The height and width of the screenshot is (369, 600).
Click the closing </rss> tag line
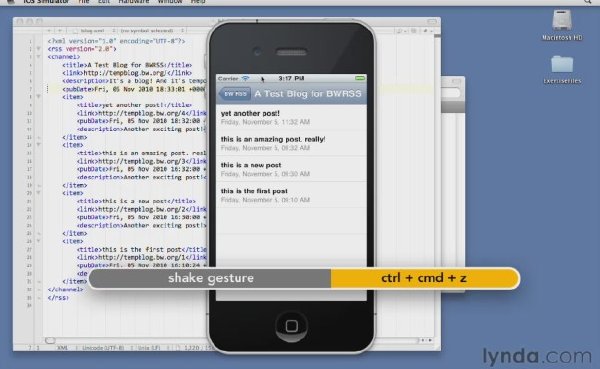pyautogui.click(x=58, y=297)
